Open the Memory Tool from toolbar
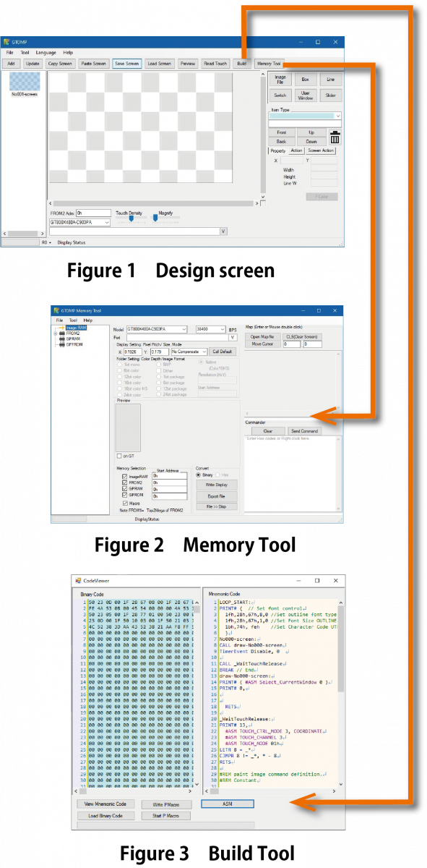The image size is (427, 868). point(269,64)
